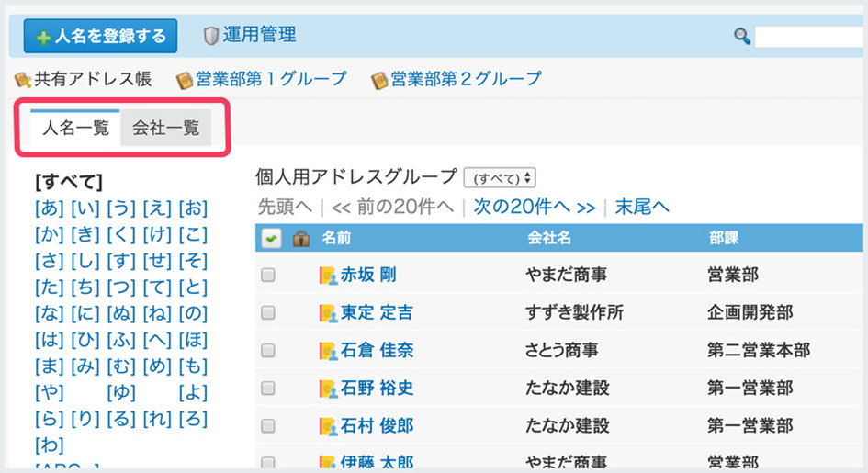Viewport: 868px width, 473px height.
Task: Click into the search input field
Action: pyautogui.click(x=810, y=37)
